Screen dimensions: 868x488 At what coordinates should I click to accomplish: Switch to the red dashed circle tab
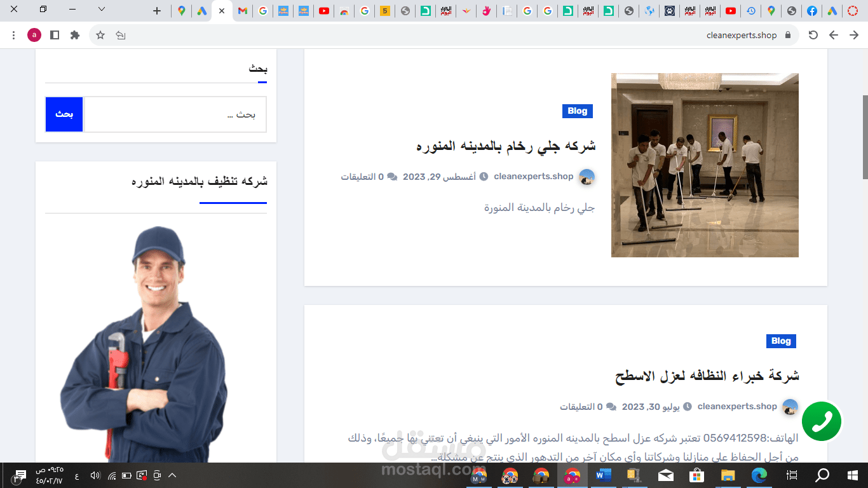(x=853, y=11)
